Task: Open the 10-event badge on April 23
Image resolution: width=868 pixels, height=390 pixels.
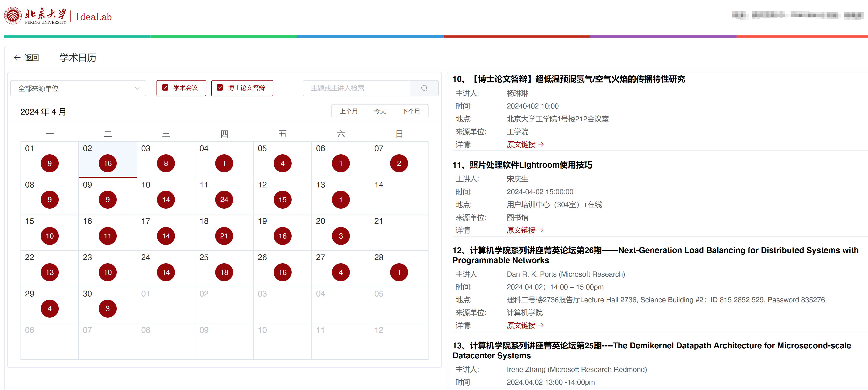Action: [x=108, y=272]
